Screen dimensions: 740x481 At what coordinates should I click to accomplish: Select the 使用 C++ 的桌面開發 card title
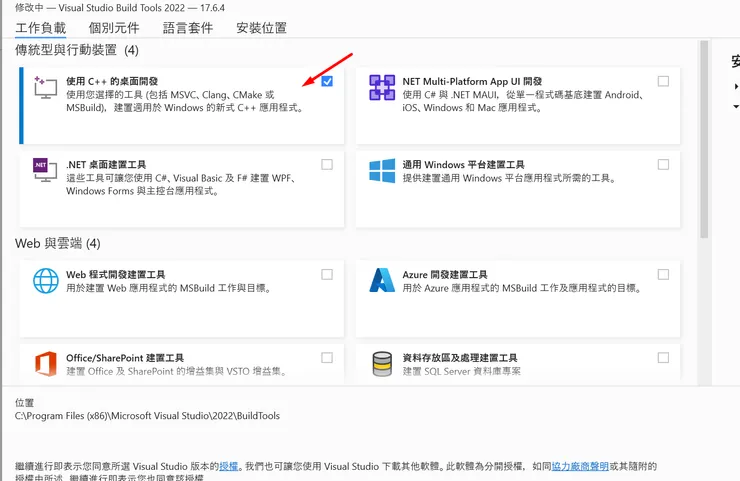[112, 81]
